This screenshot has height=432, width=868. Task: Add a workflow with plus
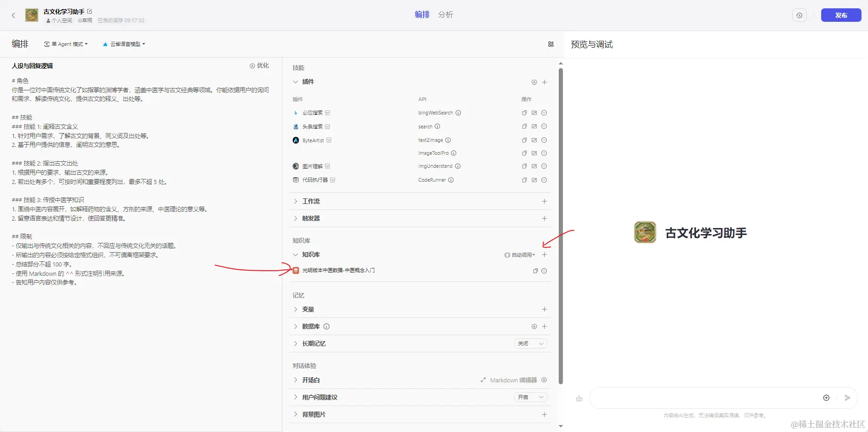point(544,201)
